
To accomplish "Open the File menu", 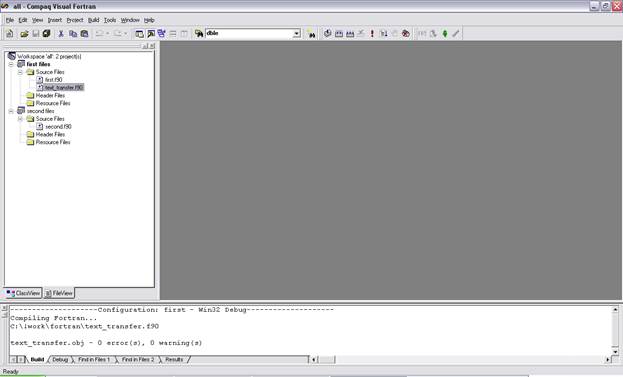I will click(10, 20).
